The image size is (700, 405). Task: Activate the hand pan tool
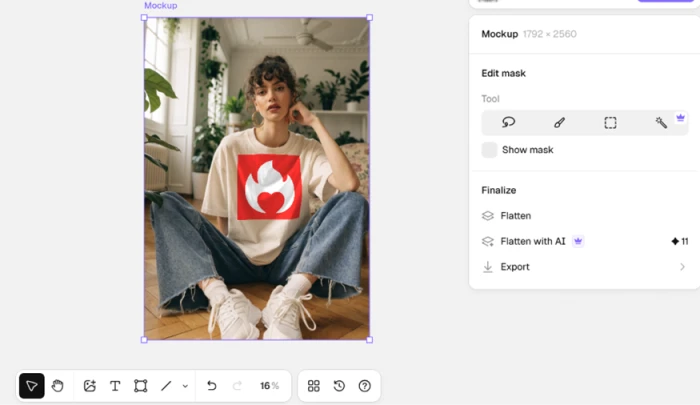coord(58,386)
